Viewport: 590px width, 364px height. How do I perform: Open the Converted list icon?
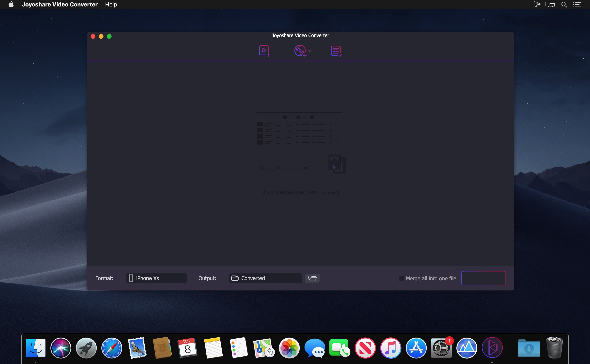click(336, 51)
